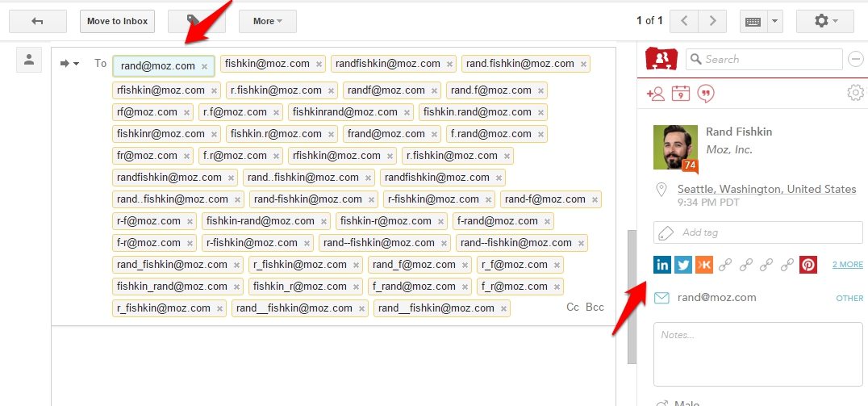
Task: Click the Add tag field
Action: coord(757,232)
